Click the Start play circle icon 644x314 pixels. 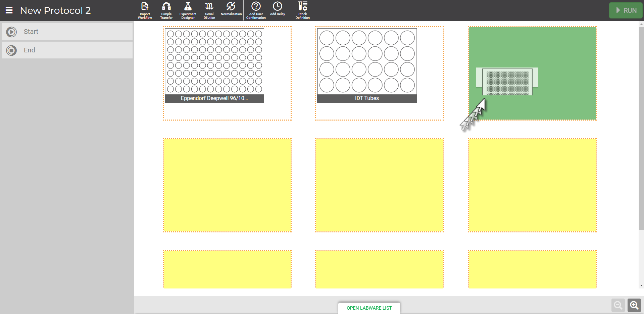coord(11,32)
